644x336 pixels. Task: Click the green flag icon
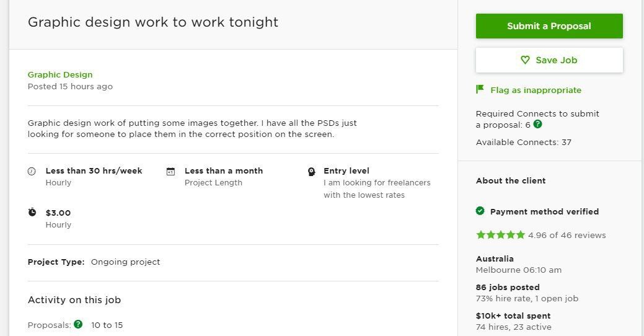(480, 89)
